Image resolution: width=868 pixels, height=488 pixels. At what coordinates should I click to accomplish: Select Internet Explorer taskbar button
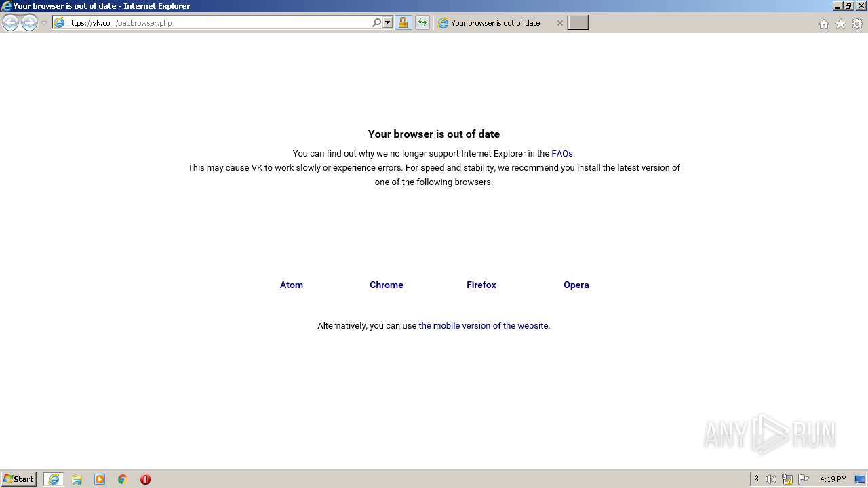(53, 479)
